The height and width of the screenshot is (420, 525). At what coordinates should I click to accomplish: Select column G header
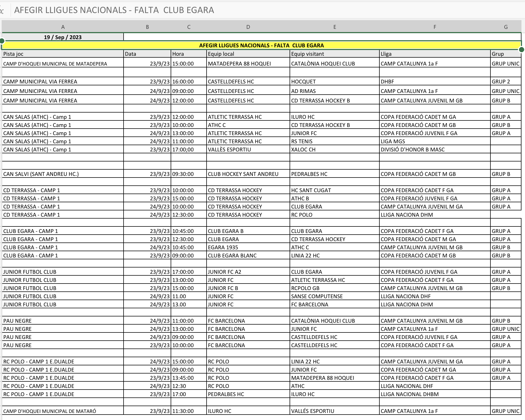(506, 27)
